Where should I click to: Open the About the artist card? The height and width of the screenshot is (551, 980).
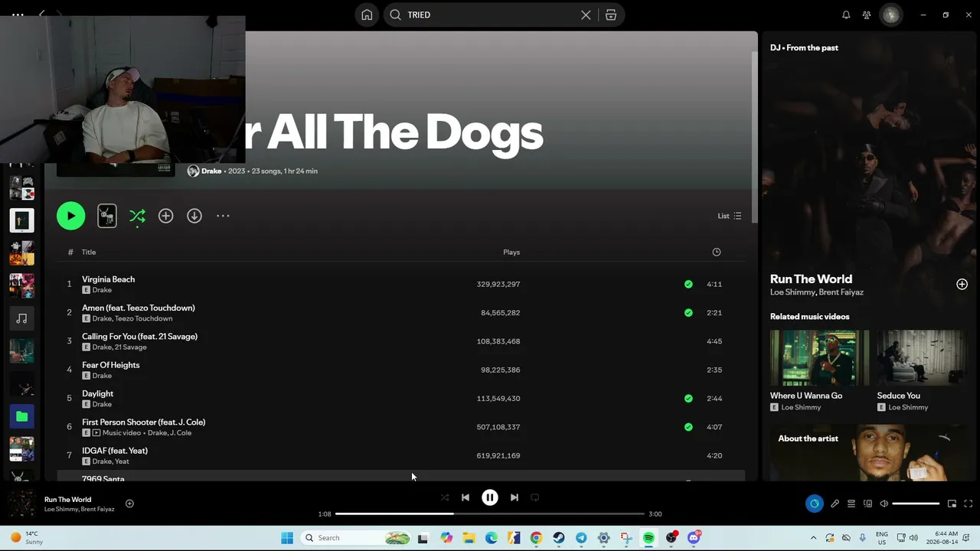[870, 453]
